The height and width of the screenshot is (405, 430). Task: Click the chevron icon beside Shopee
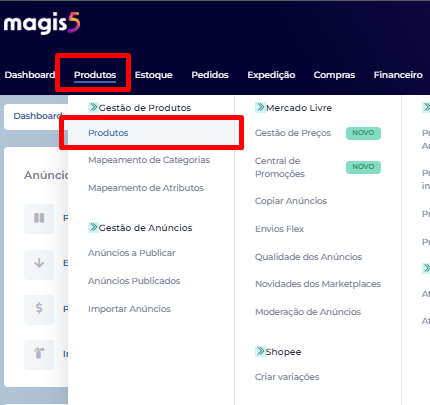tap(260, 351)
